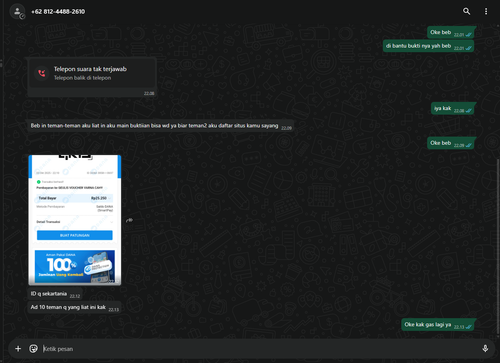Select the "Oke kak gas lagi ya" message
Image resolution: width=500 pixels, height=363 pixels.
click(x=438, y=325)
